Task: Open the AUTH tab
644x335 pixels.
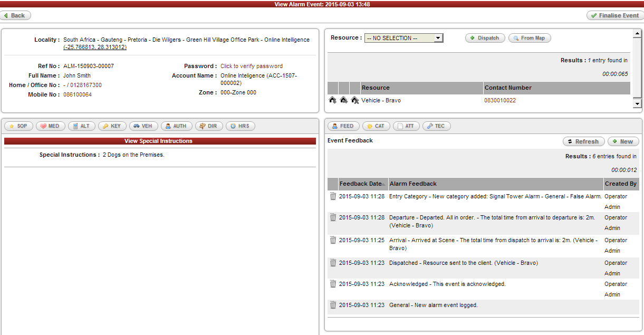Action: tap(177, 126)
